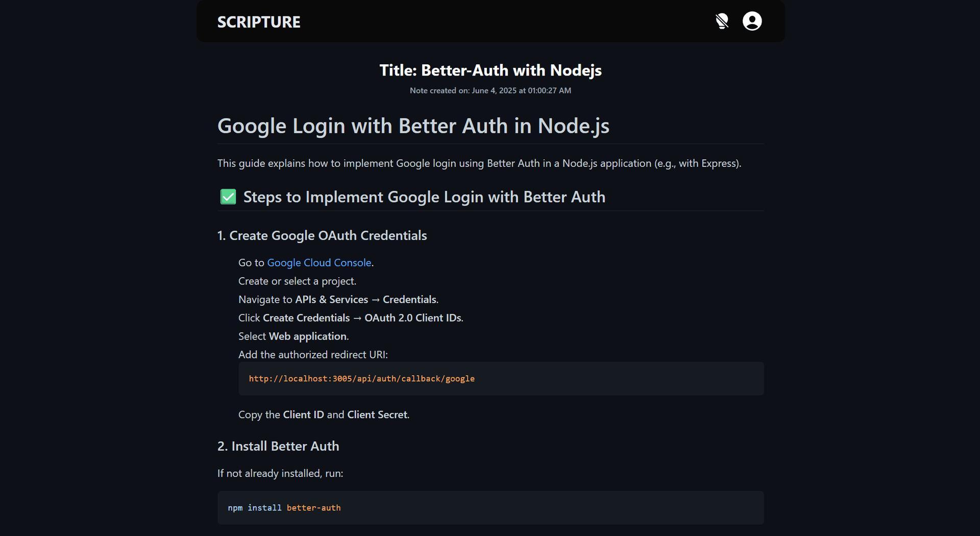Screen dimensions: 980x536
Task: Click 'Create Credentials → OAuth 2.0 Client IDs' text
Action: click(x=362, y=318)
